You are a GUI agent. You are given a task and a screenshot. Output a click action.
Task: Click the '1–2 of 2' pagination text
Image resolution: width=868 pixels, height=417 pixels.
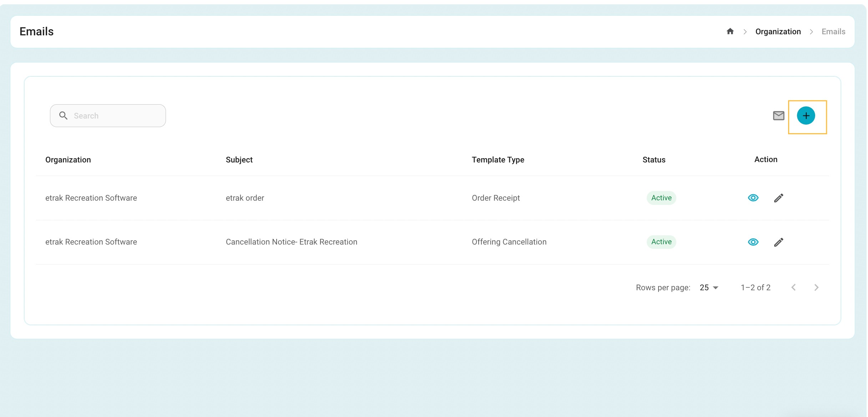[756, 287]
